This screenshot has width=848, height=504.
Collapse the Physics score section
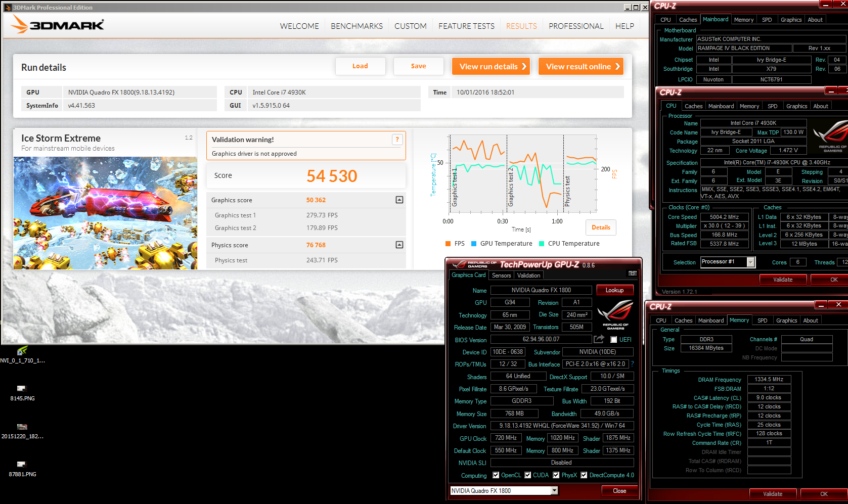399,245
